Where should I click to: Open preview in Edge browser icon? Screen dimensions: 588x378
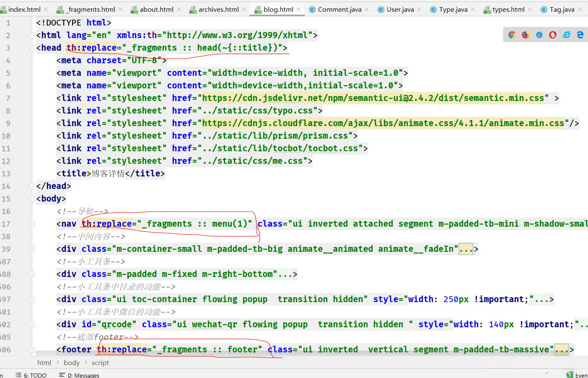click(x=580, y=35)
